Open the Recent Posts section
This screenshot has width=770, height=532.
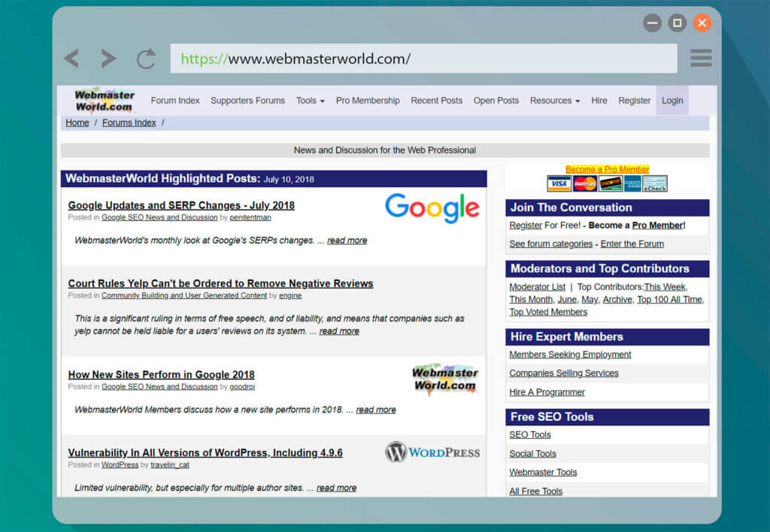(x=436, y=99)
